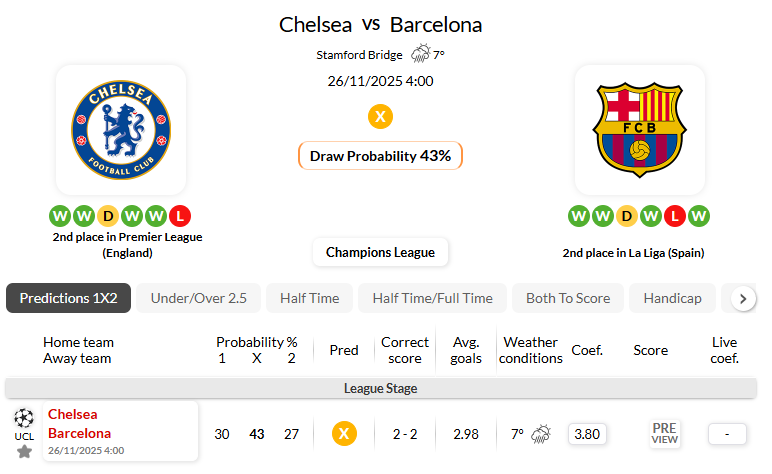Click the PRE VIEW score button
The image size is (772, 474).
[x=665, y=434]
